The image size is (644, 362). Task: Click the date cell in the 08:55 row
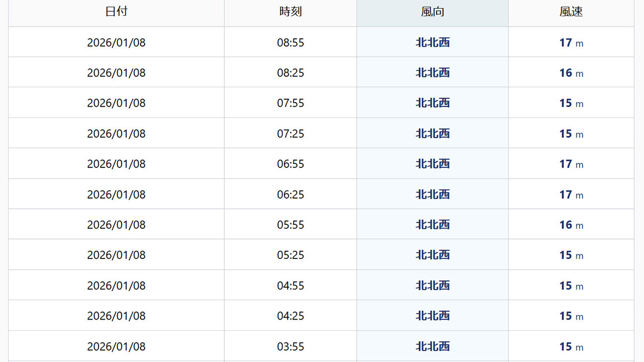[x=116, y=42]
